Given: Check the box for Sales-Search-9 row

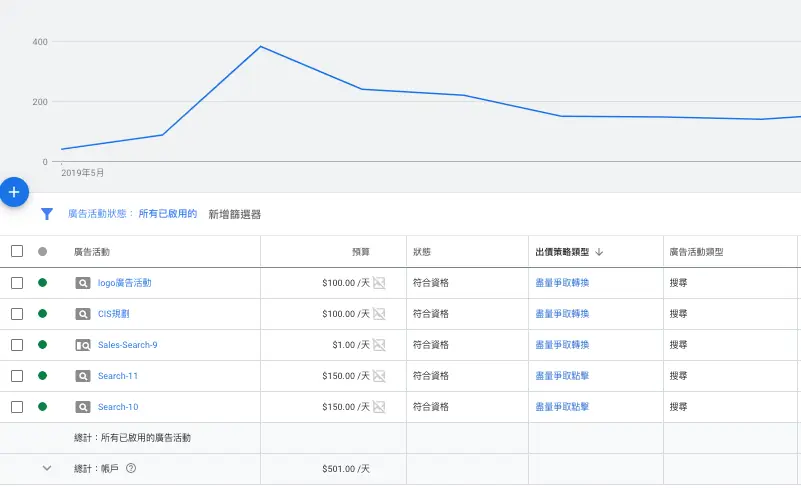Looking at the screenshot, I should 17,345.
